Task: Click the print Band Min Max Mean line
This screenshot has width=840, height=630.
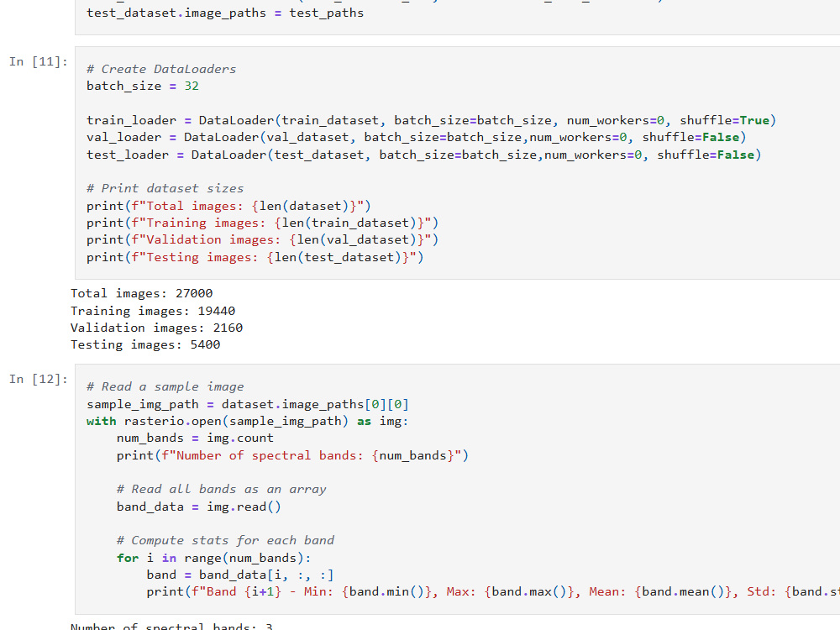Action: coord(493,592)
